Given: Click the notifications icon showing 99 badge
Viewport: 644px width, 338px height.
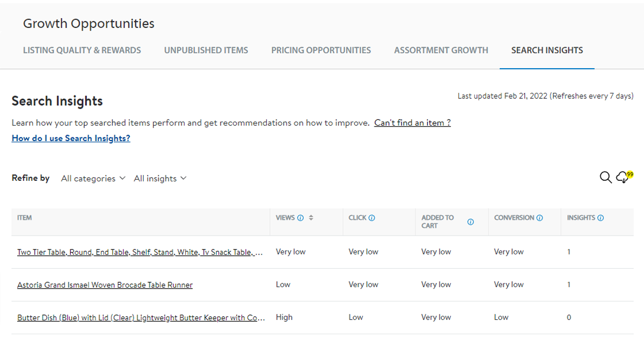Looking at the screenshot, I should click(x=621, y=178).
